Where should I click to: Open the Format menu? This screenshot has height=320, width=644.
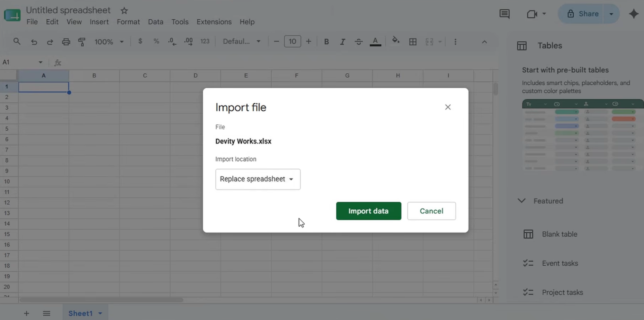128,22
